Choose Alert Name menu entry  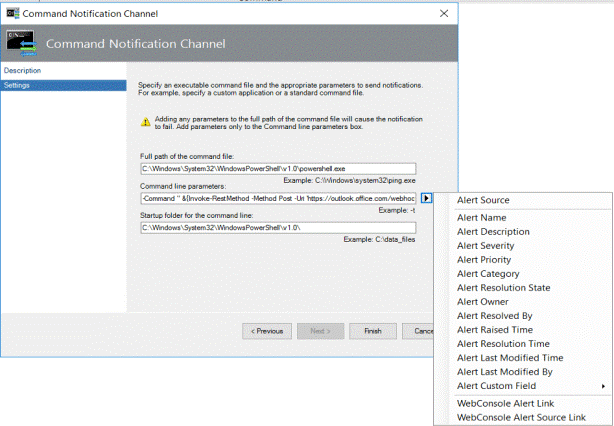click(x=481, y=218)
